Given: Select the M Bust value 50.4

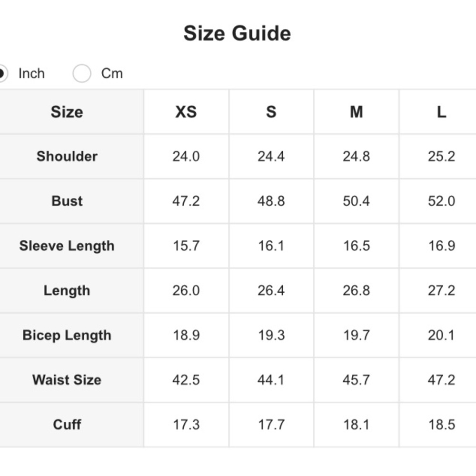Looking at the screenshot, I should click(x=356, y=201).
